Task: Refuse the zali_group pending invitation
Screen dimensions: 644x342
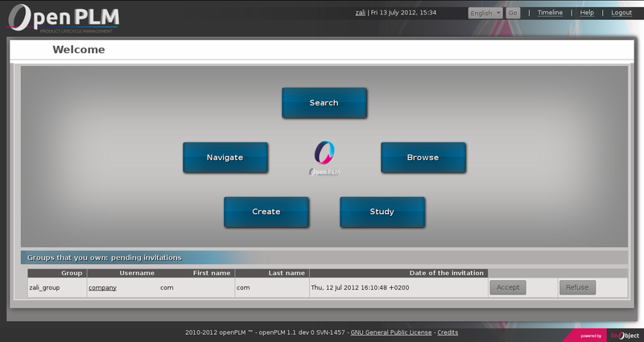Action: pos(577,287)
